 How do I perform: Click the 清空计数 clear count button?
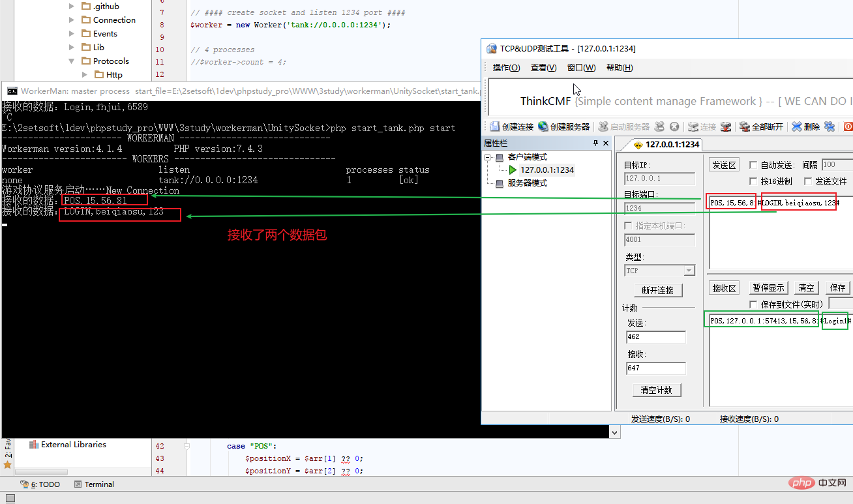click(x=657, y=390)
